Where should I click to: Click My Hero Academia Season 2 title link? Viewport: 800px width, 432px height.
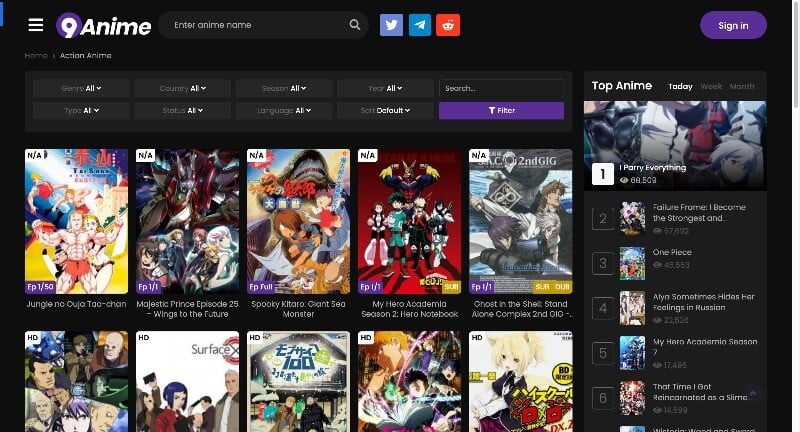coord(409,309)
